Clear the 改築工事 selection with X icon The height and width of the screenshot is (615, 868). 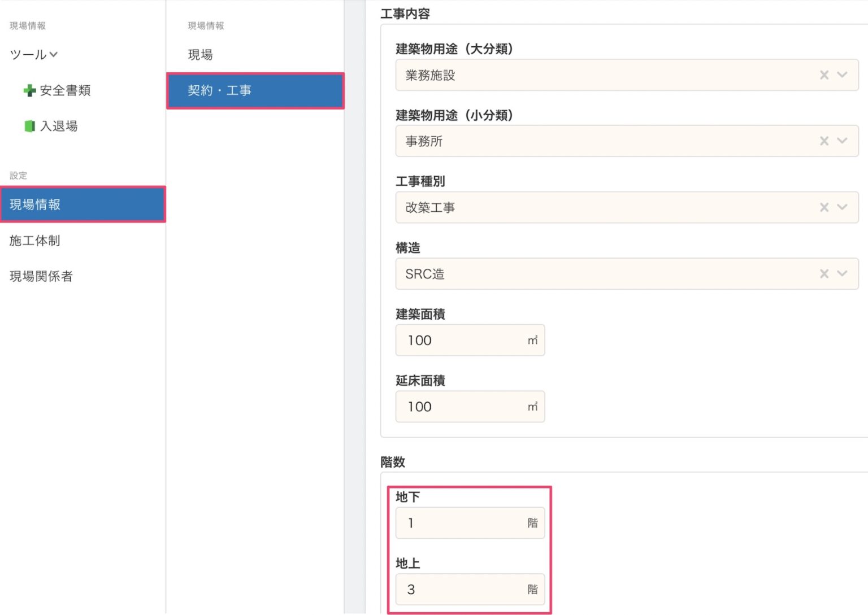[824, 207]
